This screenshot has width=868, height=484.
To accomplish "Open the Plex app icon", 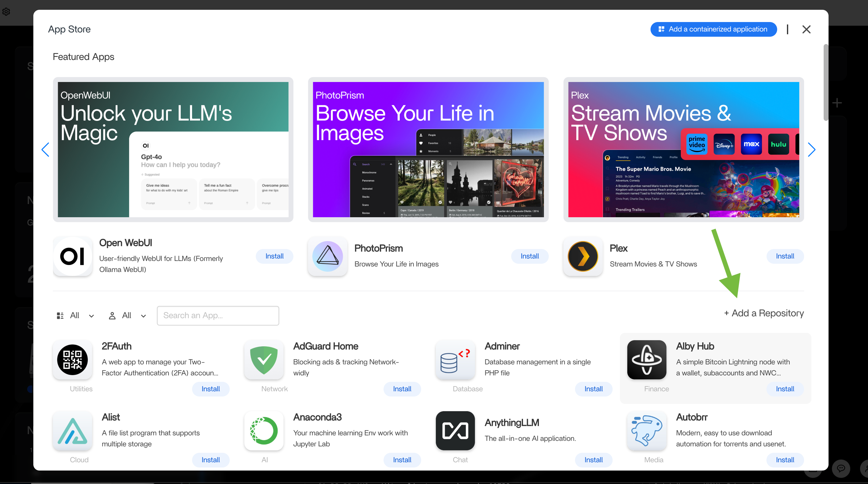I will point(583,256).
